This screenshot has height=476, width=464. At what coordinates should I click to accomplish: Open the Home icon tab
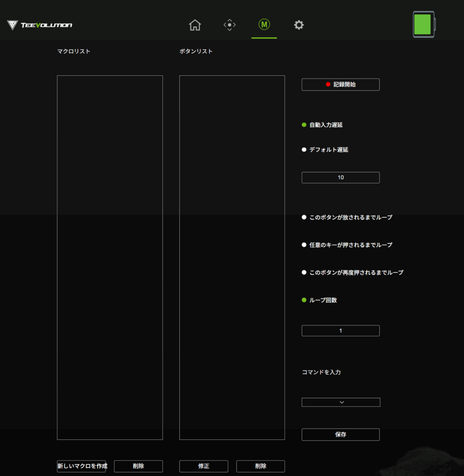[x=195, y=25]
